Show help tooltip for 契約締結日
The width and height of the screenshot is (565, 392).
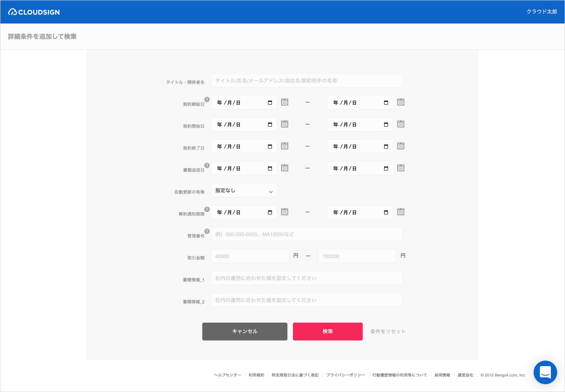207,100
